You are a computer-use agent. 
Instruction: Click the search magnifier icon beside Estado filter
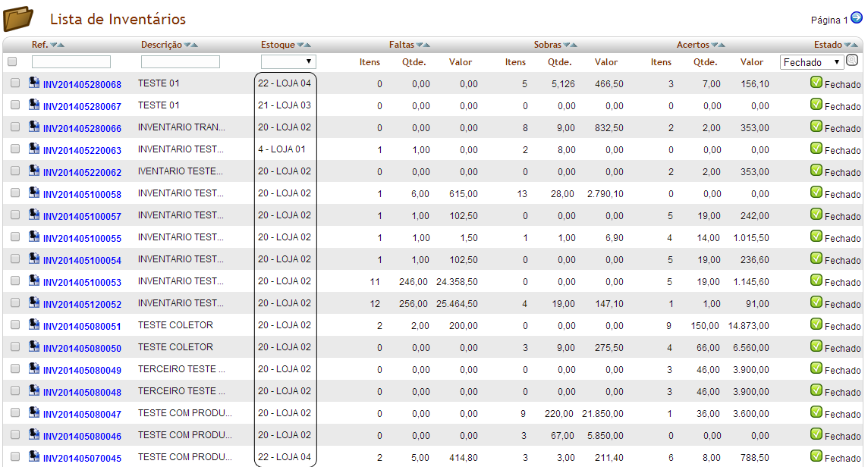pyautogui.click(x=852, y=61)
